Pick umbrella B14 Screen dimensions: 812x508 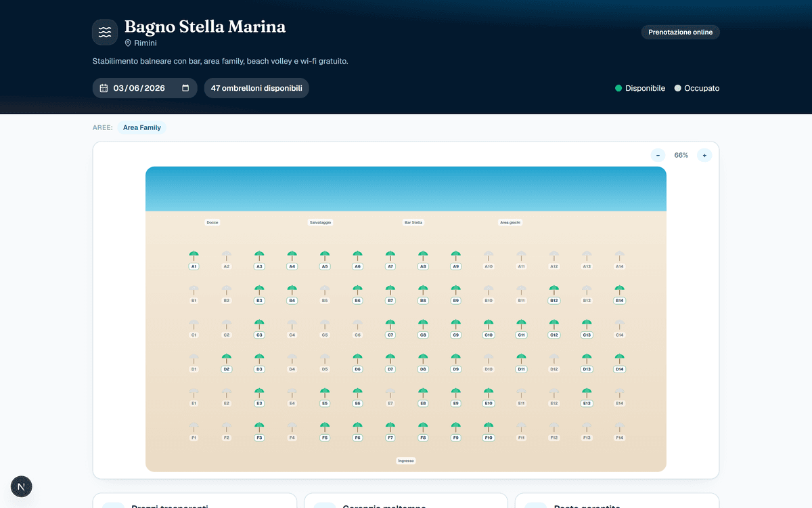[x=619, y=294]
